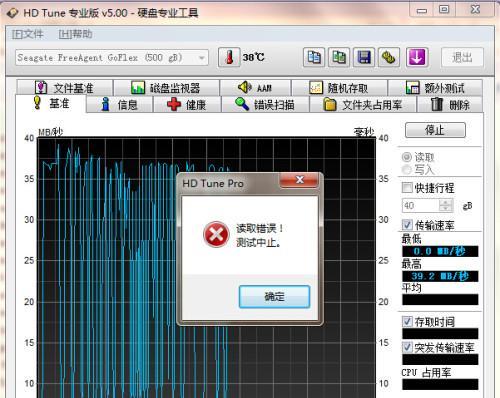Viewport: 500px width, 398px height.
Task: Open the 文件 menu
Action: (28, 34)
